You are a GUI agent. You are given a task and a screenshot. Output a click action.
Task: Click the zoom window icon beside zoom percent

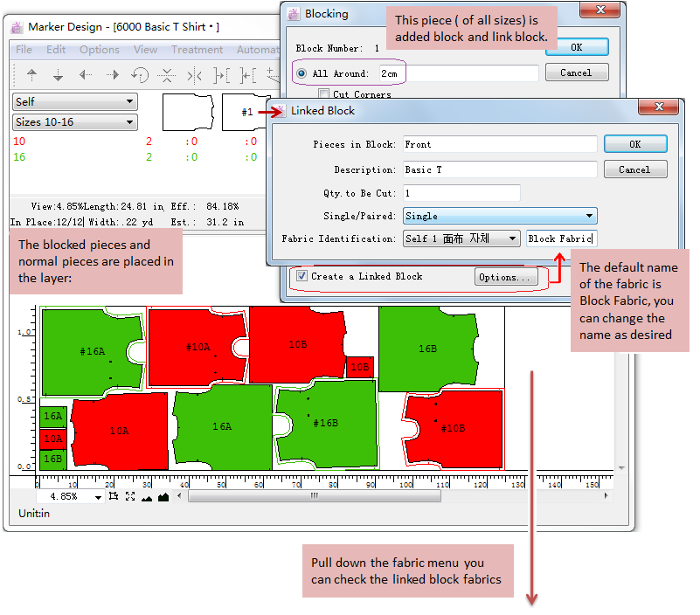tap(114, 496)
